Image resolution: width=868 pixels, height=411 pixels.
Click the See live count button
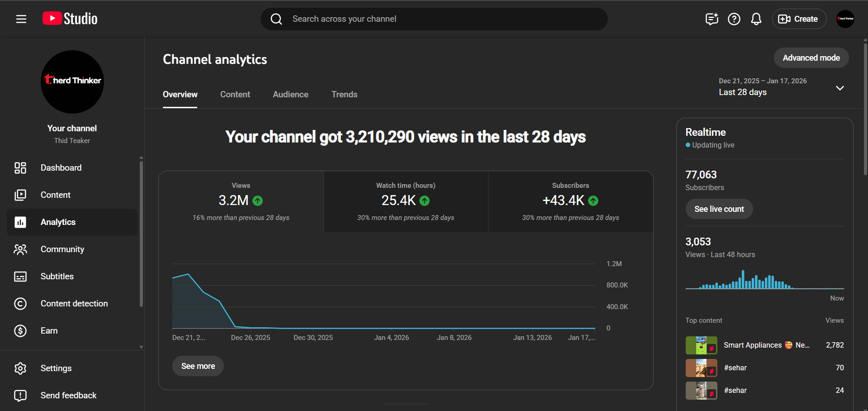(719, 209)
